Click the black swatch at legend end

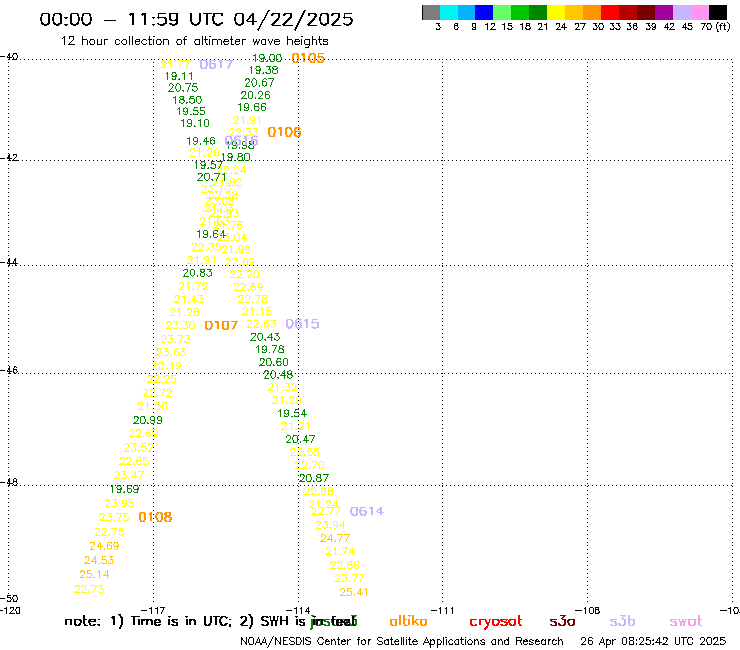[717, 12]
